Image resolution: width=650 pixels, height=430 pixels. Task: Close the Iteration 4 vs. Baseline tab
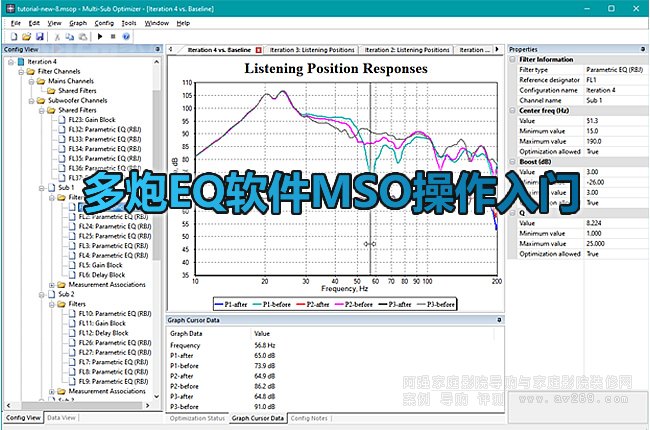259,50
